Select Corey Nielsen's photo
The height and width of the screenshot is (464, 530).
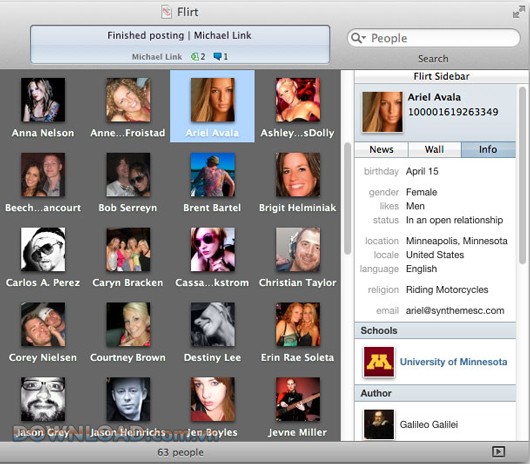click(43, 324)
